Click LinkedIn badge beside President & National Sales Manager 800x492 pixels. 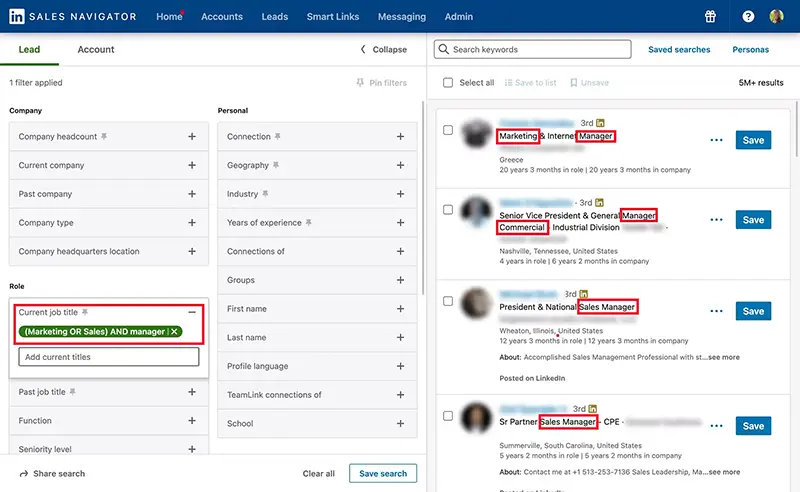pos(584,294)
